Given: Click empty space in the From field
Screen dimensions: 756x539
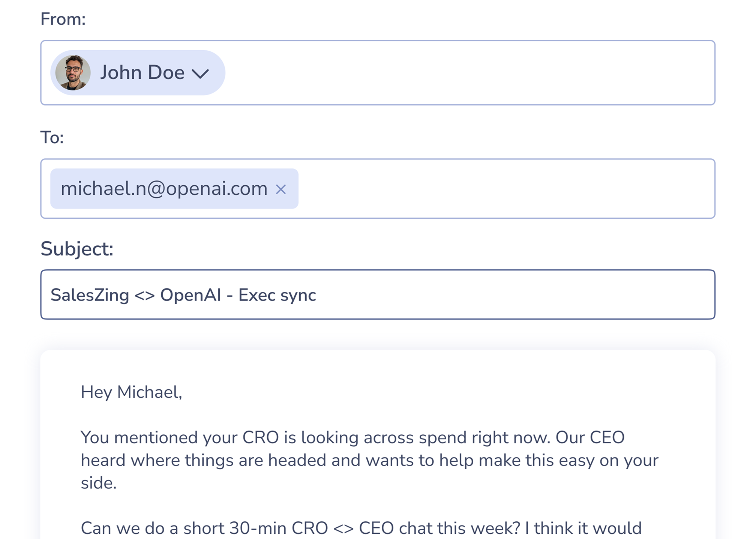Looking at the screenshot, I should 469,73.
